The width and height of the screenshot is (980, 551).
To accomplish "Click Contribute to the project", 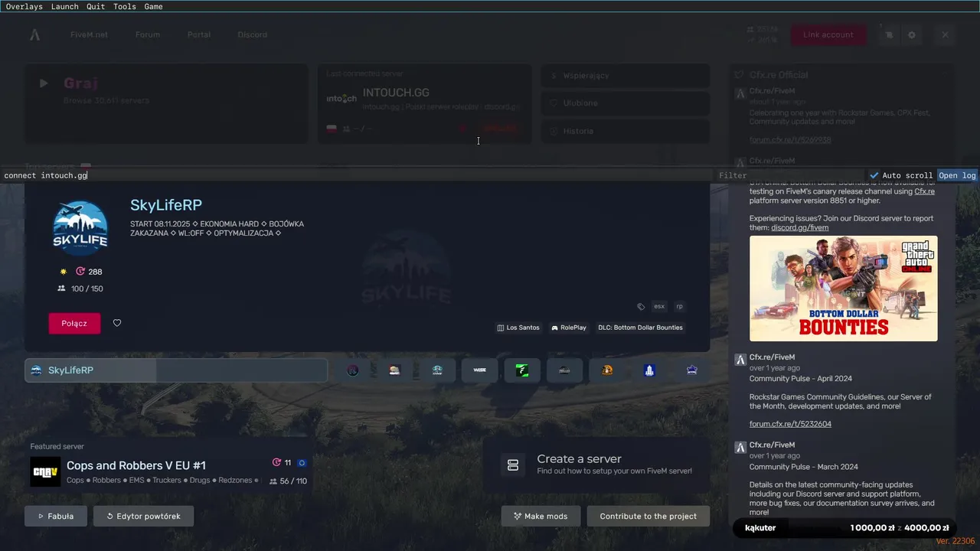I will (x=648, y=516).
